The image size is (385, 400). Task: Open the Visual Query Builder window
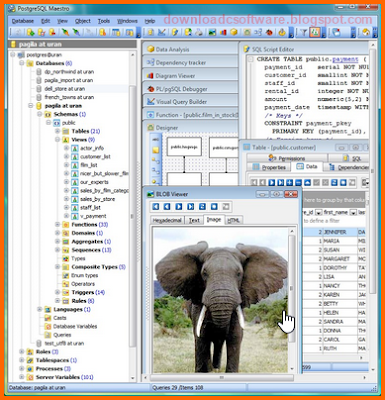pos(191,102)
